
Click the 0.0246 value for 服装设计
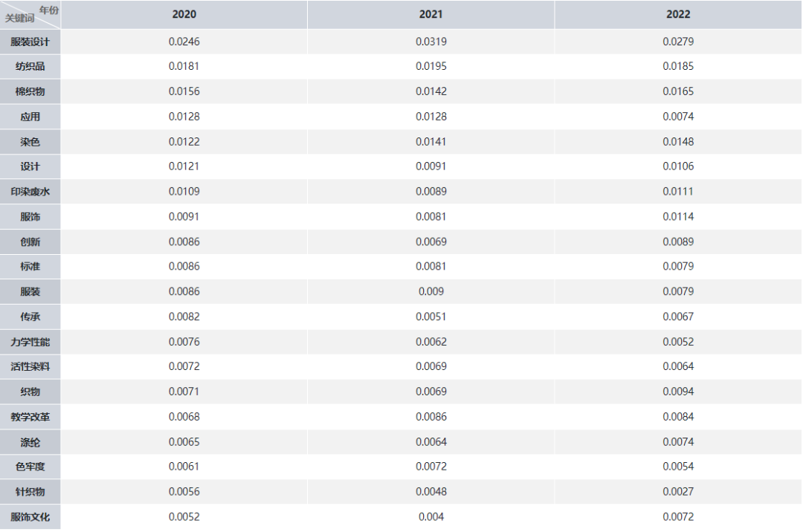(184, 42)
